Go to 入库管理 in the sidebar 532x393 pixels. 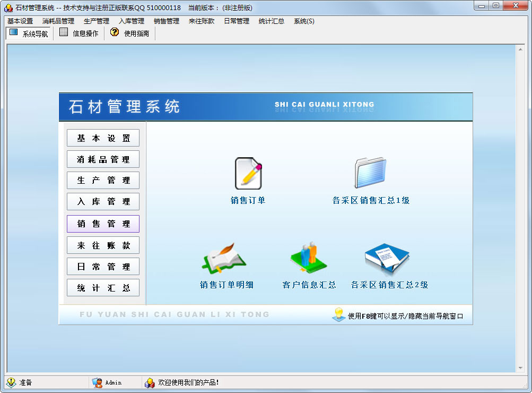click(x=103, y=202)
